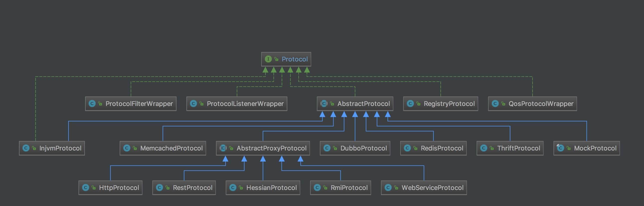Click the green lock icon beside DubboProtocol
644x206 pixels.
pos(335,148)
